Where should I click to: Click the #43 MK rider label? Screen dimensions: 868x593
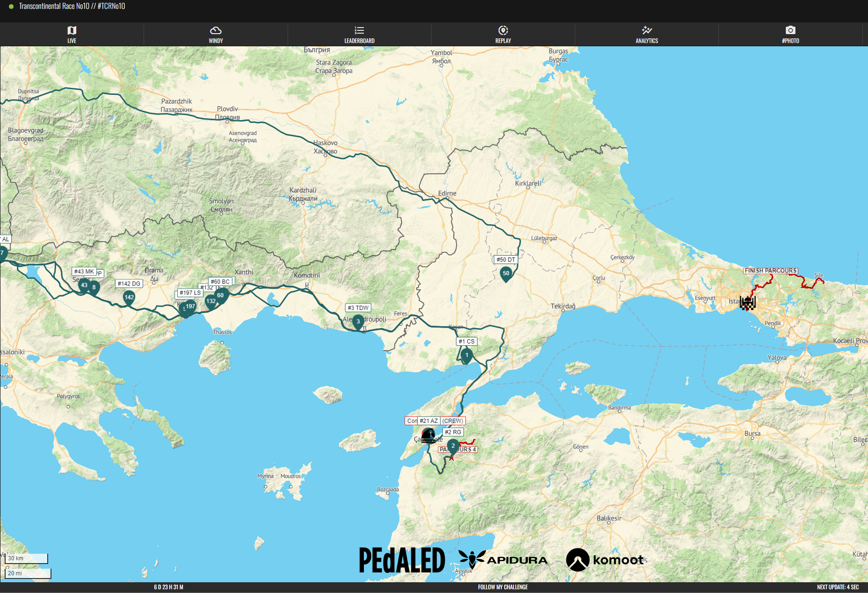pos(84,271)
